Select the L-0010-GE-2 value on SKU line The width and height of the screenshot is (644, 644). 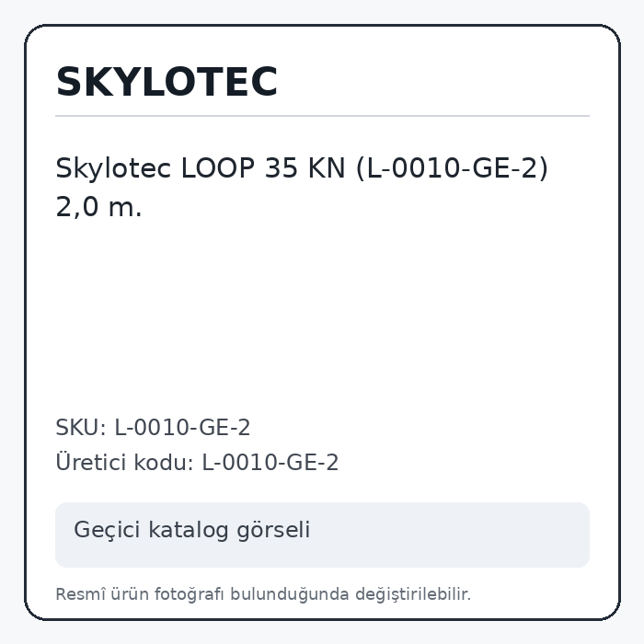pos(182,428)
